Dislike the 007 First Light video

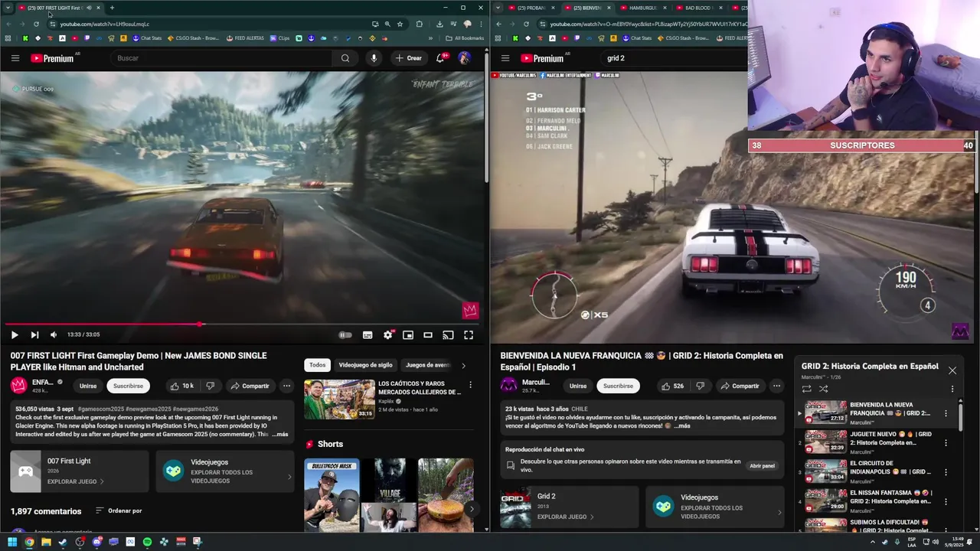click(x=210, y=386)
